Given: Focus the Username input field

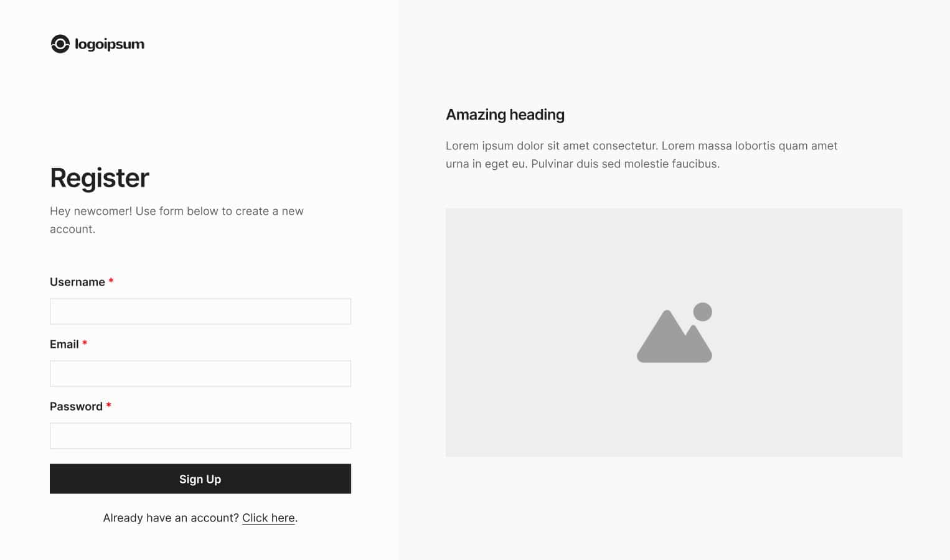Looking at the screenshot, I should (200, 311).
